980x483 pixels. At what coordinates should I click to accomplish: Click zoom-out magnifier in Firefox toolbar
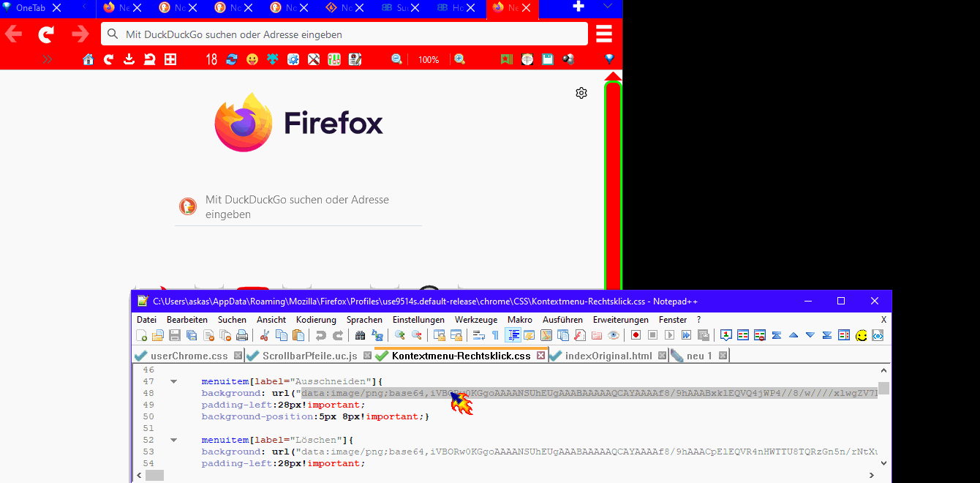pyautogui.click(x=396, y=59)
